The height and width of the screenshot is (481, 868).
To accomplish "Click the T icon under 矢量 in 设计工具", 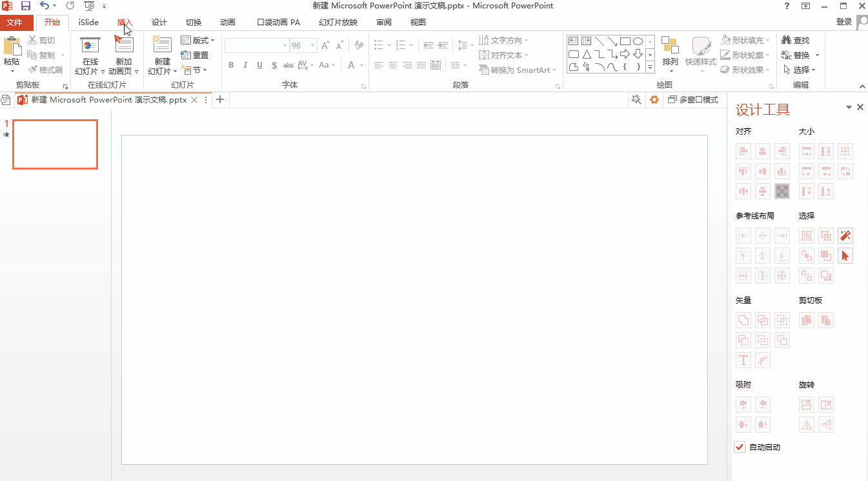I will [x=743, y=360].
